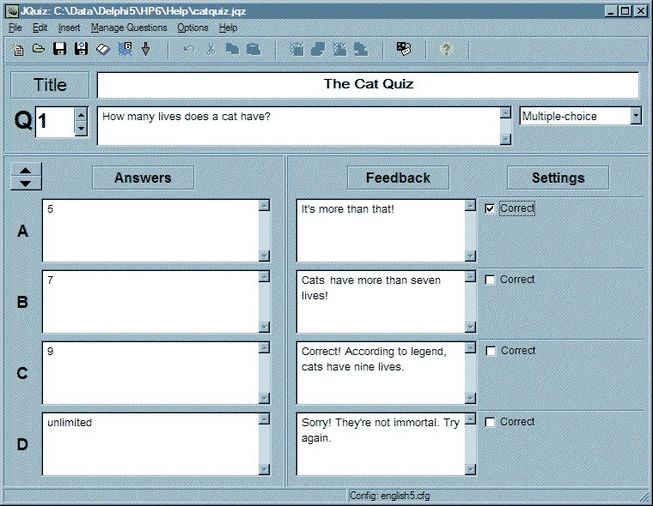Click the configure output toolbar icon
Image resolution: width=653 pixels, height=506 pixels.
pyautogui.click(x=404, y=49)
